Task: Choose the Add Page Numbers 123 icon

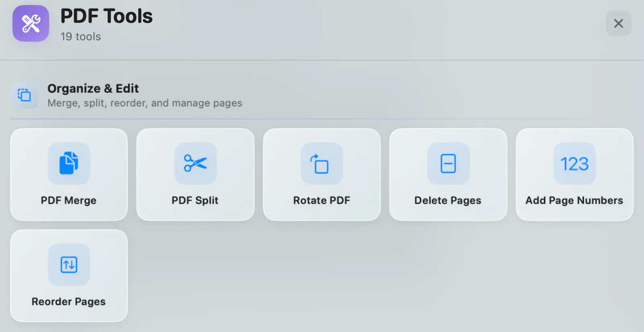Action: (x=574, y=163)
